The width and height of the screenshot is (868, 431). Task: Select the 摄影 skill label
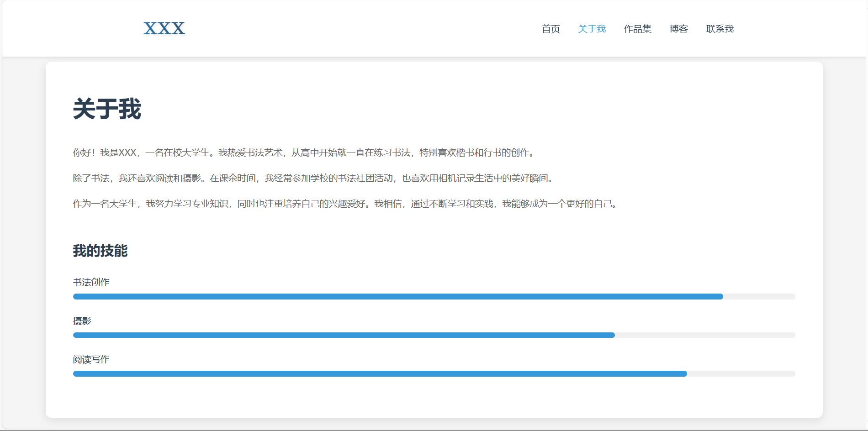tap(82, 321)
